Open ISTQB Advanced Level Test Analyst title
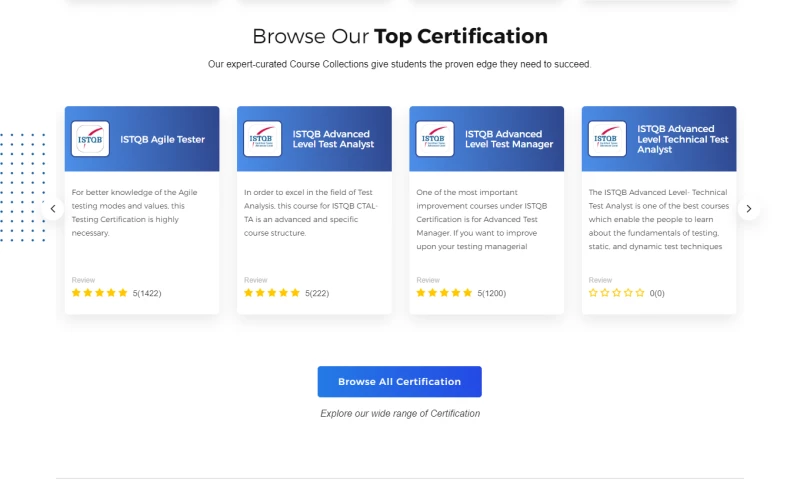This screenshot has width=800, height=480. pos(333,139)
